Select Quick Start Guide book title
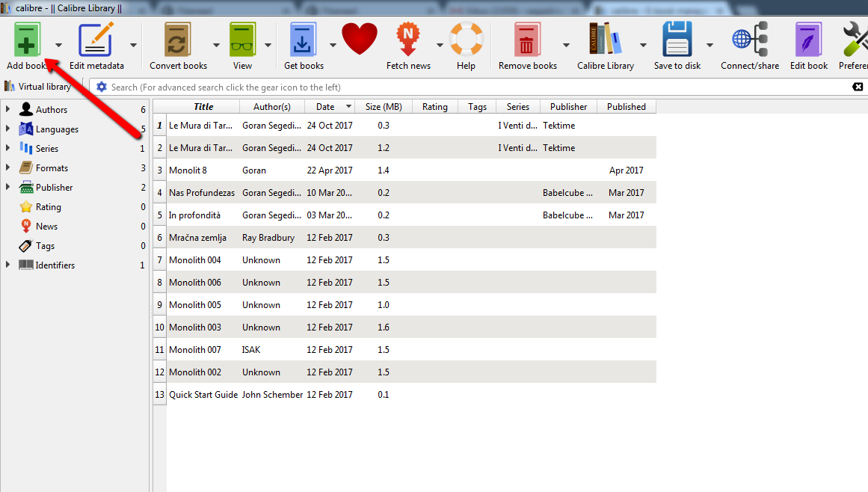The width and height of the screenshot is (868, 492). pyautogui.click(x=203, y=394)
